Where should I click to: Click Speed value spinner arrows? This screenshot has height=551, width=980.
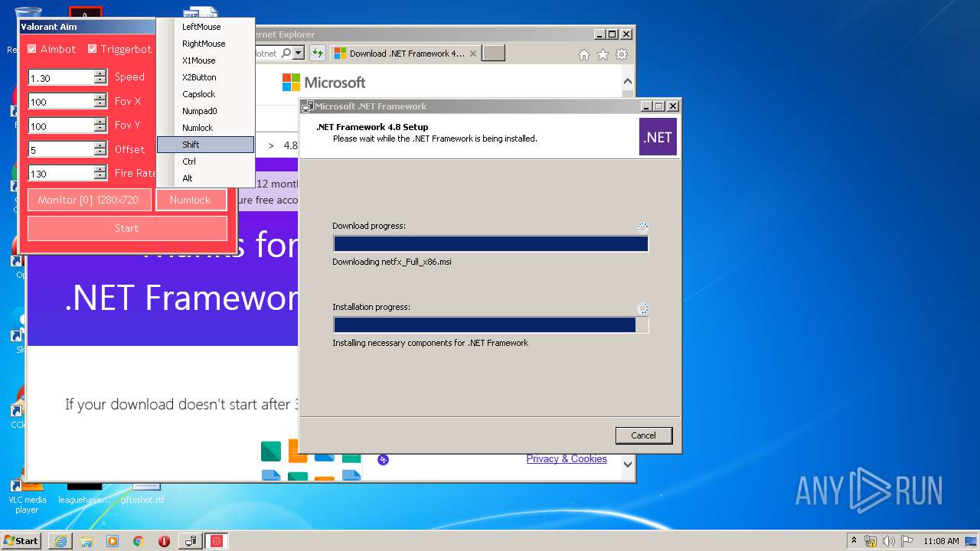point(100,77)
